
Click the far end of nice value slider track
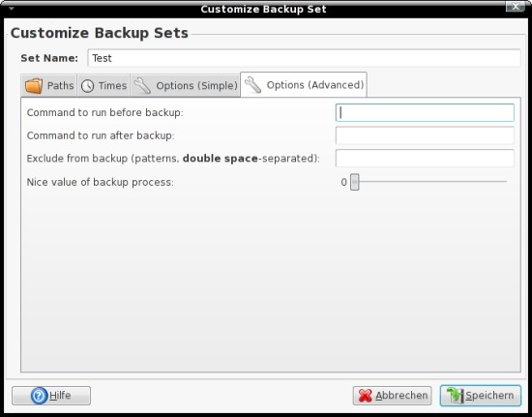506,182
